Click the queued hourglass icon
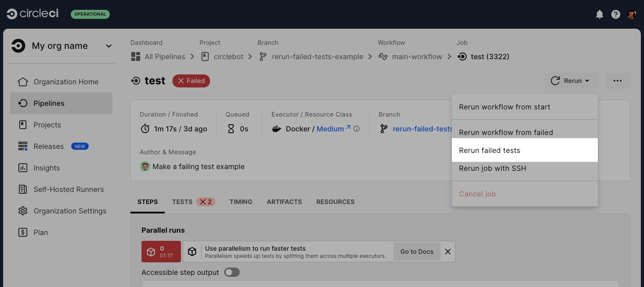Image resolution: width=644 pixels, height=287 pixels. [x=231, y=129]
